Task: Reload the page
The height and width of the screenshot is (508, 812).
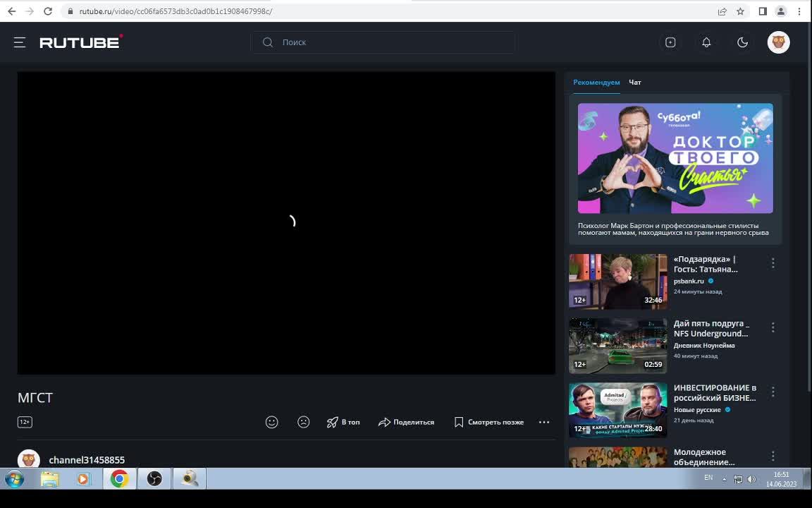Action: tap(48, 11)
